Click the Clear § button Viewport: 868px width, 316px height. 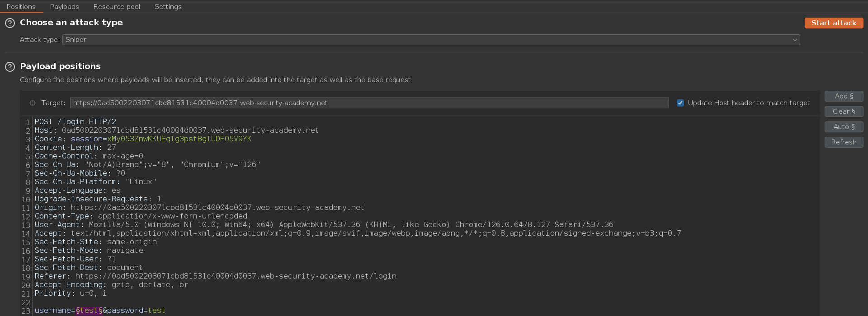(x=844, y=112)
